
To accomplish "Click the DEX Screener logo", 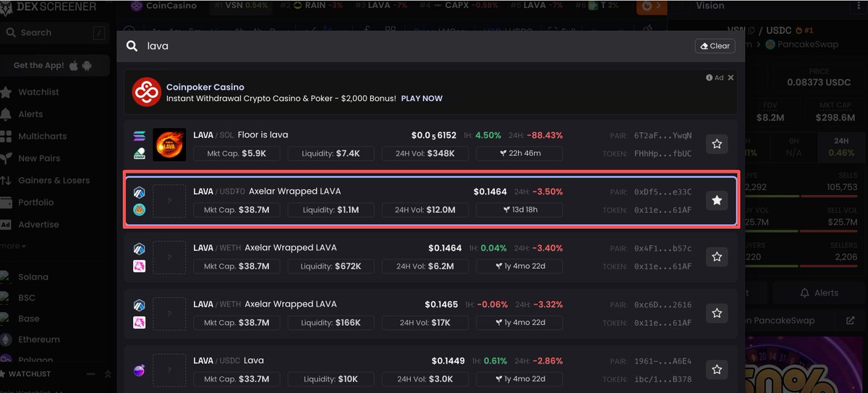I will pos(49,7).
